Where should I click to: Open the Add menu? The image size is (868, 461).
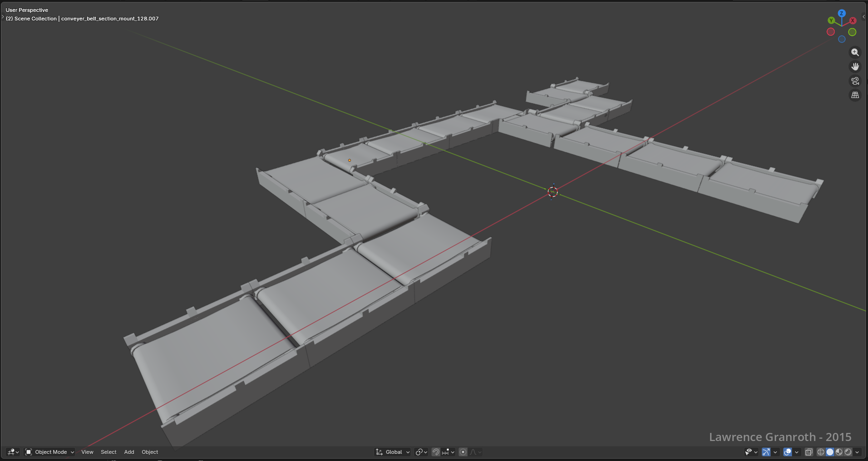(x=129, y=452)
